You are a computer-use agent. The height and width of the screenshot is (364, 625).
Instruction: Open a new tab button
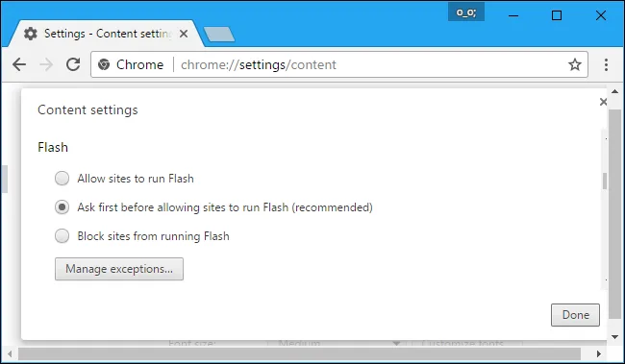point(219,35)
